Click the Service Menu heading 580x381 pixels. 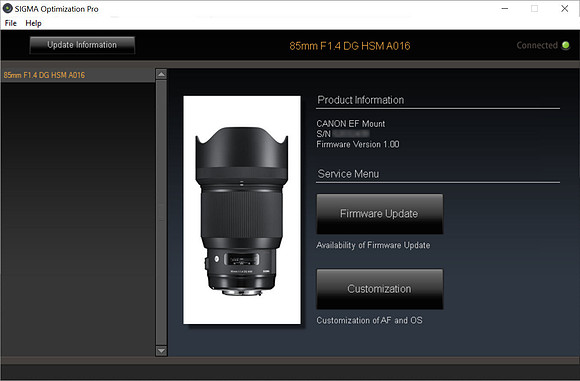pyautogui.click(x=348, y=174)
